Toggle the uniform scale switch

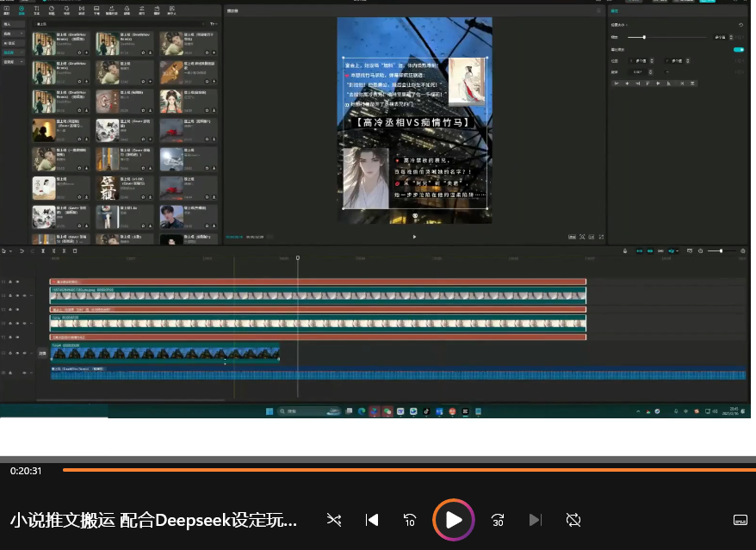pos(738,49)
